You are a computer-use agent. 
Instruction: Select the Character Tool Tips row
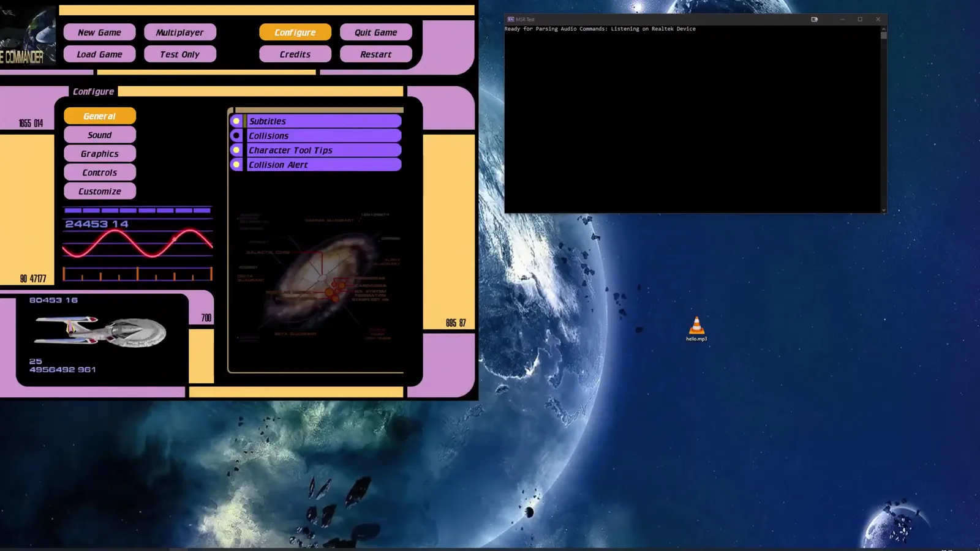(x=324, y=150)
